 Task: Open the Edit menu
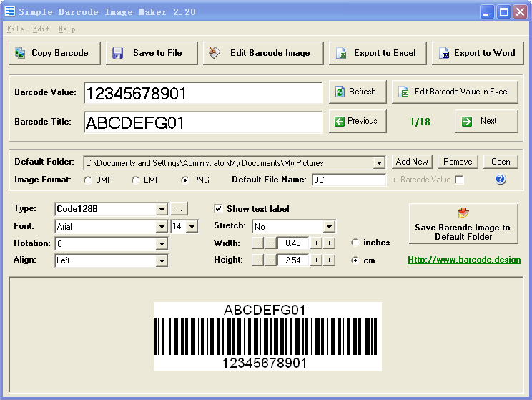pos(41,29)
